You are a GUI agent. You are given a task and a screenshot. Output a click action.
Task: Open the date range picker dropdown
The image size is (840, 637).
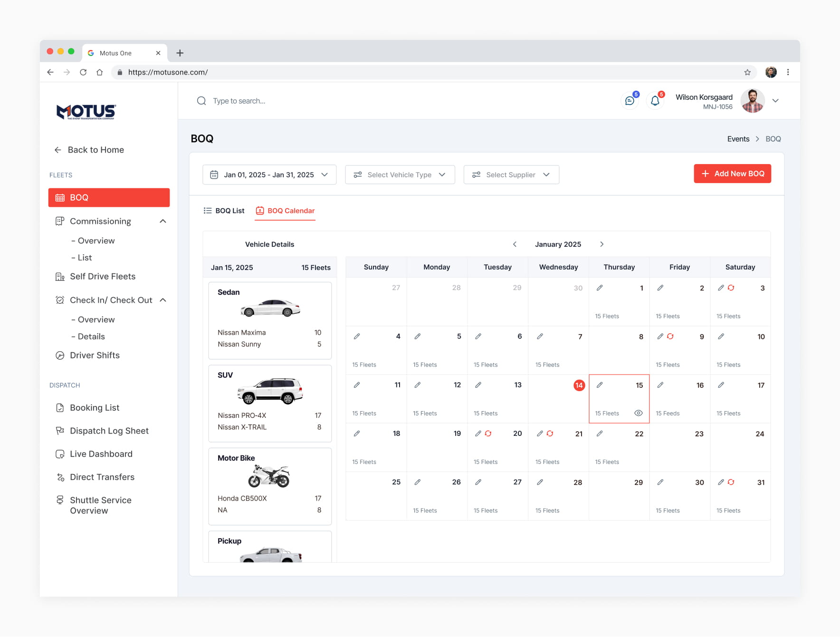click(x=269, y=175)
